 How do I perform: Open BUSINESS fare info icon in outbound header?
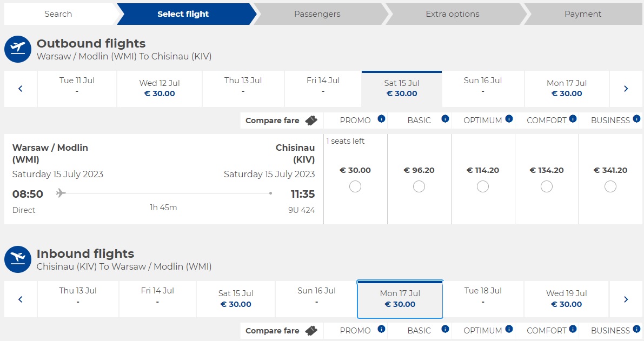click(636, 118)
